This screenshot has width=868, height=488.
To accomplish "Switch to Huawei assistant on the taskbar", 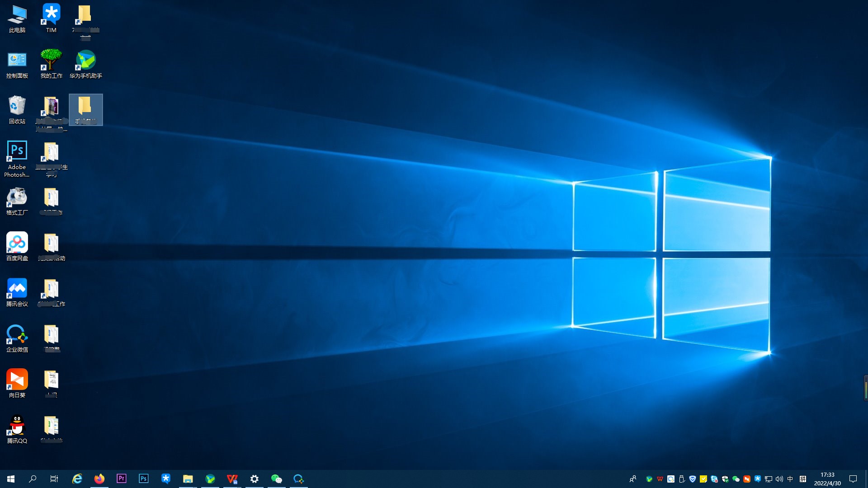I will pos(210,479).
